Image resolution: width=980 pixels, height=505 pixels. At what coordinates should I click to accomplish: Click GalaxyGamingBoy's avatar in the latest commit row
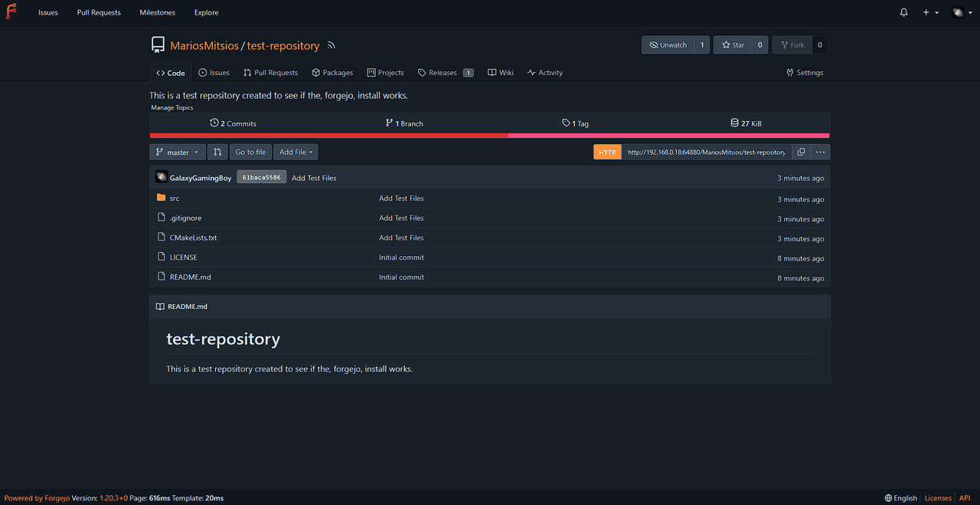pos(162,177)
